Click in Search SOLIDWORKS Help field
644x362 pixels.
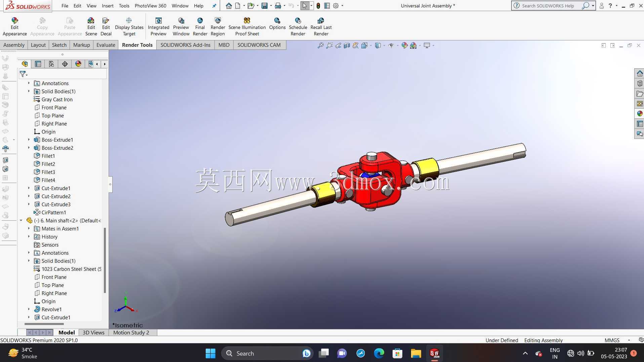(548, 6)
